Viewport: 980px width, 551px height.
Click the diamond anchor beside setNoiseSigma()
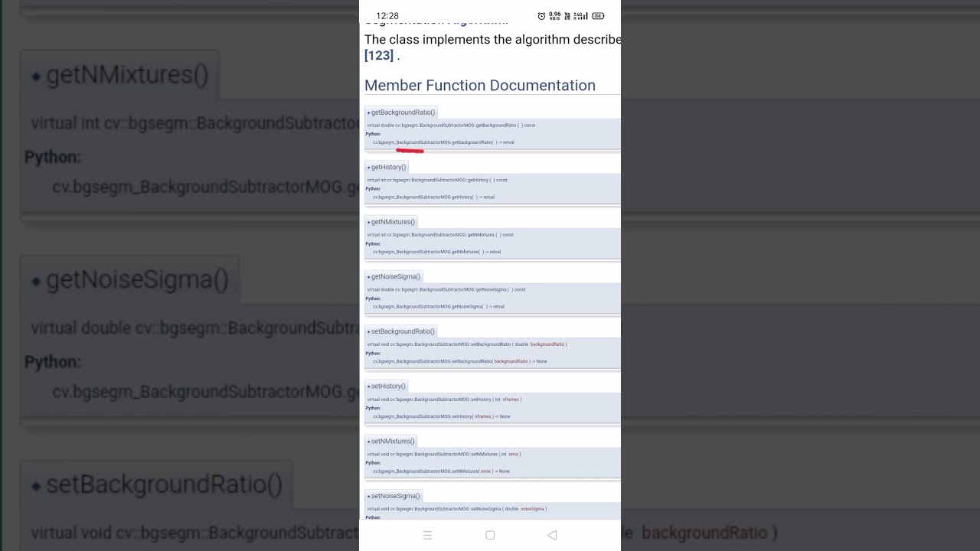tap(368, 496)
